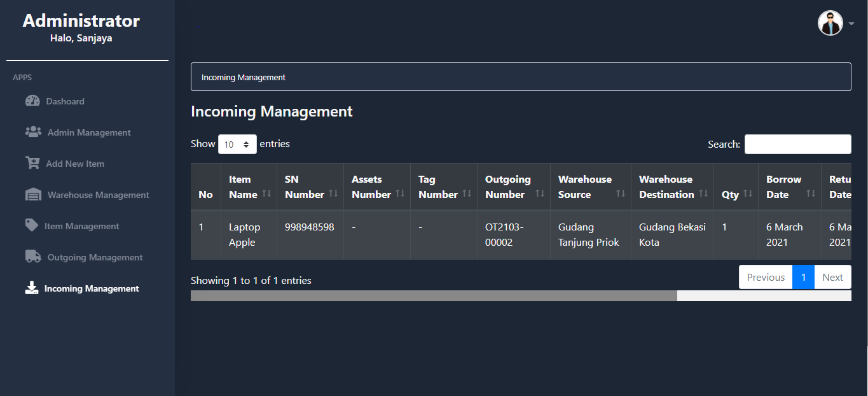Expand the profile menu caret arrow

pos(851,24)
